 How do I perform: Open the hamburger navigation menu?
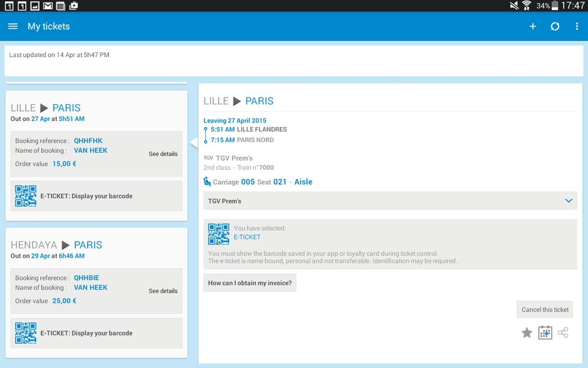(13, 26)
